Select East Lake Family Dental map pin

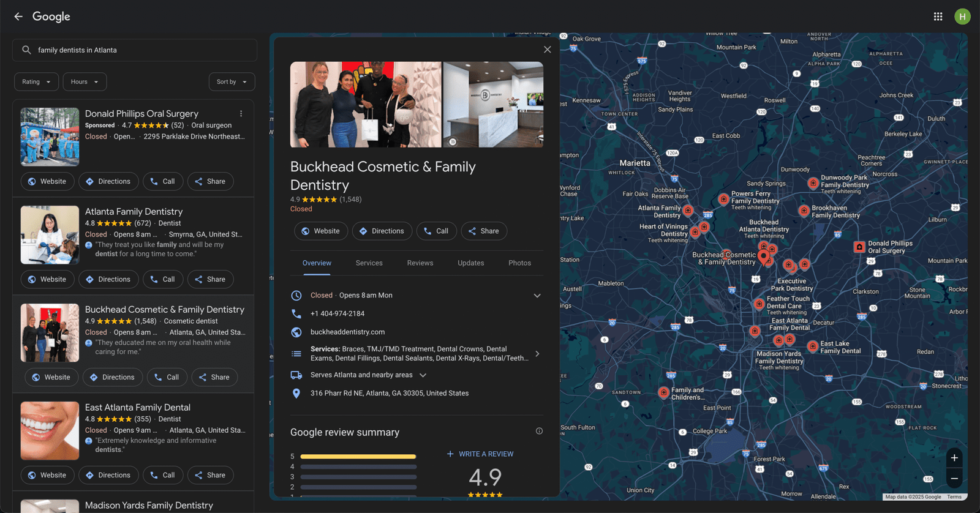point(813,346)
